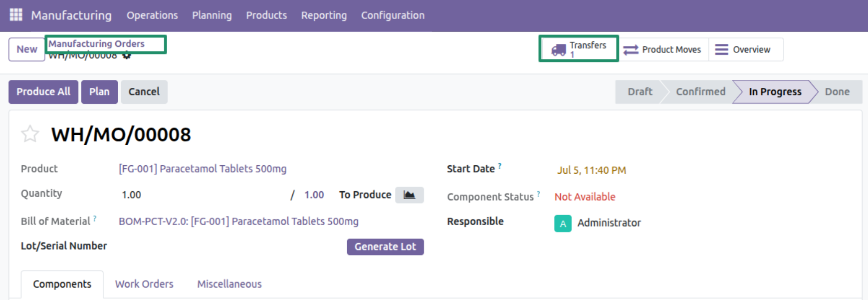Open the Operations menu
The width and height of the screenshot is (868, 300).
point(152,15)
